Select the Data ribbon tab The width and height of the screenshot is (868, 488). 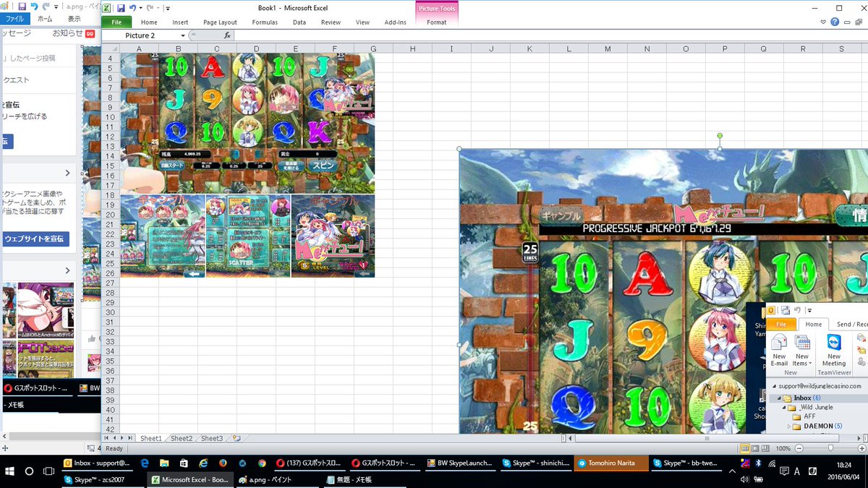pyautogui.click(x=299, y=22)
